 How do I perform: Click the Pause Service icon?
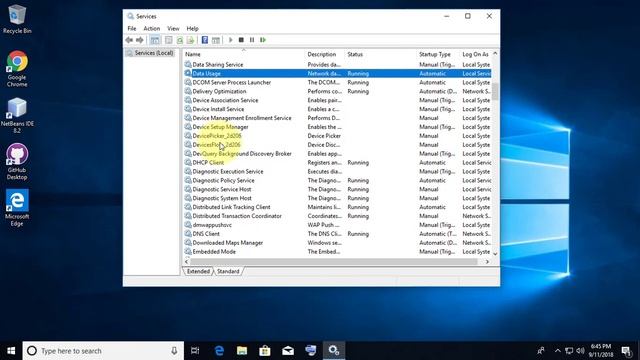(252, 40)
